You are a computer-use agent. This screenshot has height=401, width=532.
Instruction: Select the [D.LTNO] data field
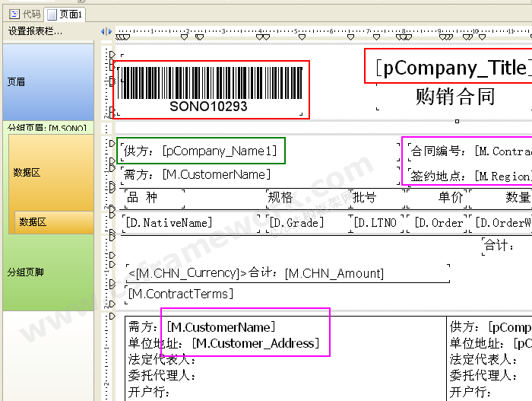(x=375, y=223)
